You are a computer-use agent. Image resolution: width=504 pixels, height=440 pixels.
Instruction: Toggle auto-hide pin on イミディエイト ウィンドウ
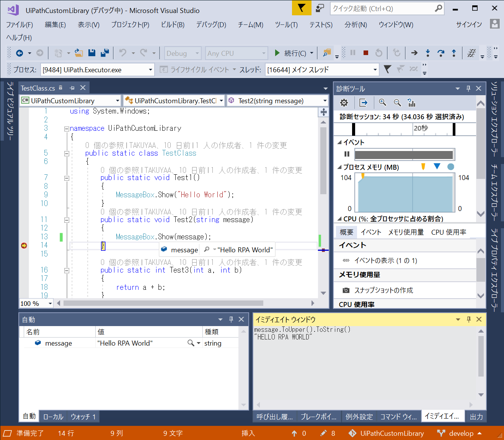[469, 319]
